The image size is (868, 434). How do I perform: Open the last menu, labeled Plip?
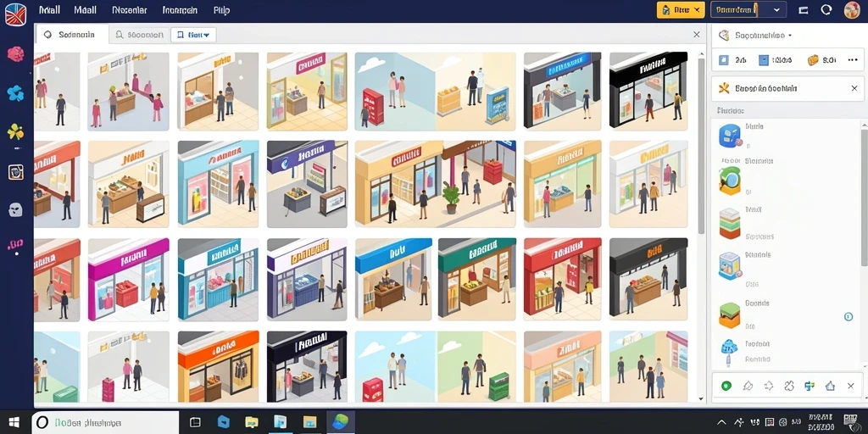coord(221,10)
